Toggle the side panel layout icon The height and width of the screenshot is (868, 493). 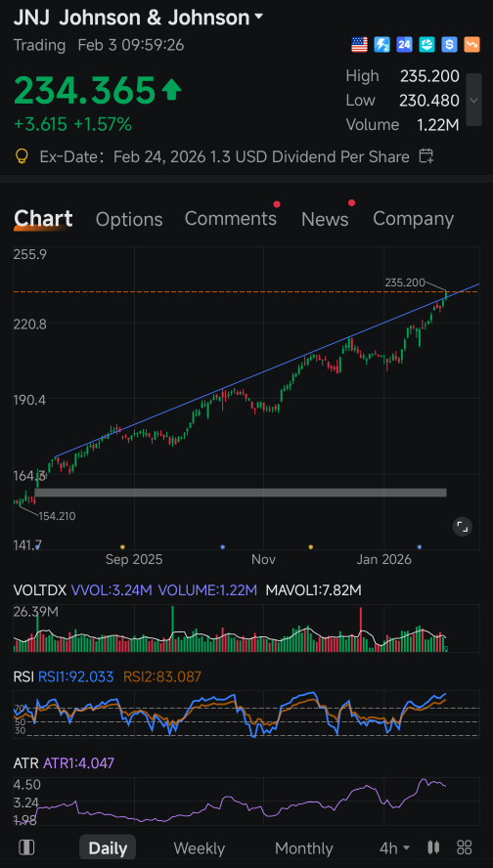pos(26,847)
